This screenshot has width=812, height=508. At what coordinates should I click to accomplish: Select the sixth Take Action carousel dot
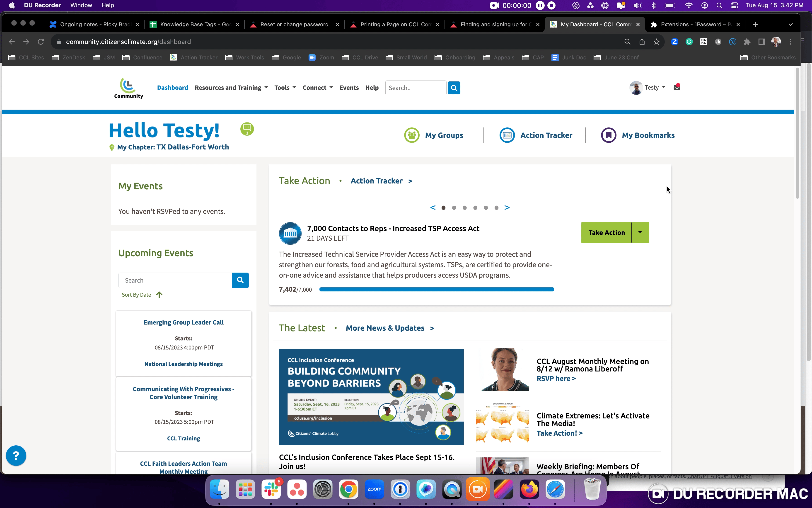point(496,208)
